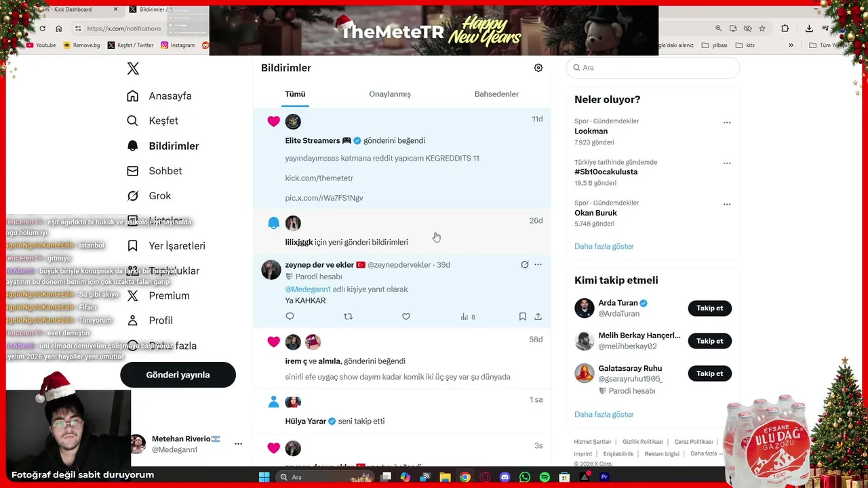Open the kick.com/themetetr link
This screenshot has width=868, height=488.
319,178
